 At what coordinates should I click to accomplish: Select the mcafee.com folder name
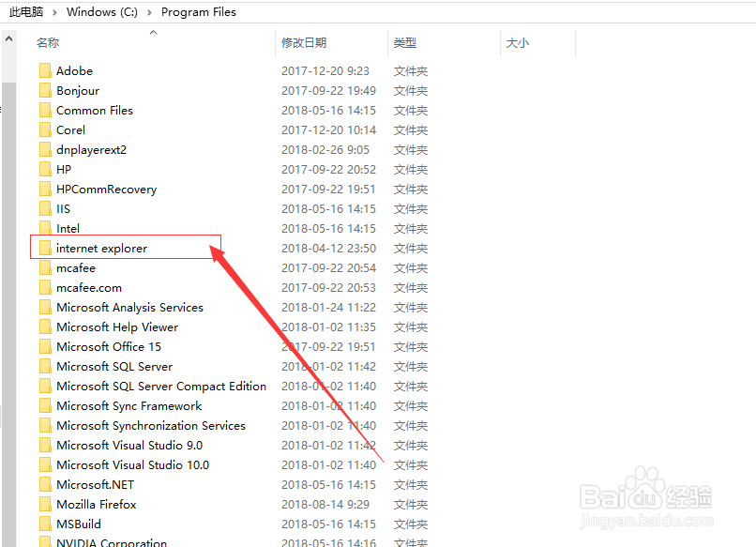(89, 287)
